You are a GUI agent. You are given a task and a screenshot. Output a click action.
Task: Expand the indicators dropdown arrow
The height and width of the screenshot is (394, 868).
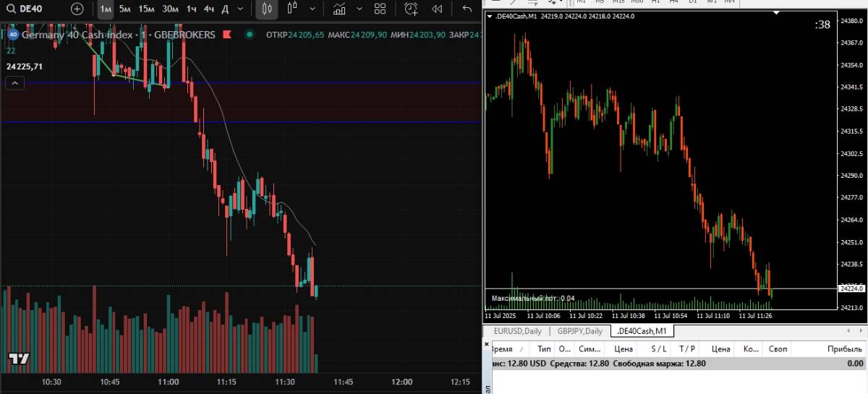coord(359,9)
